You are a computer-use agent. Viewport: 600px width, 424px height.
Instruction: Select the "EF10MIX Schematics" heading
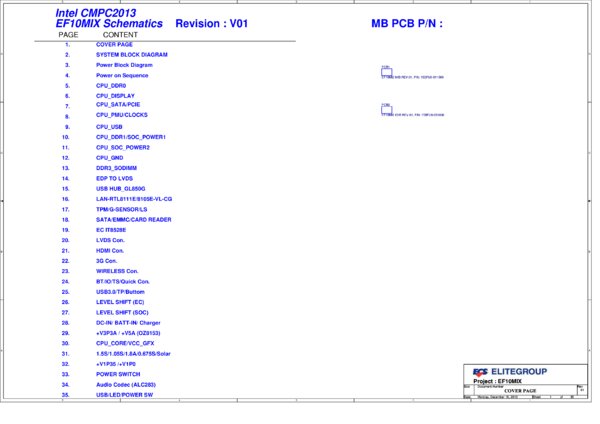109,24
